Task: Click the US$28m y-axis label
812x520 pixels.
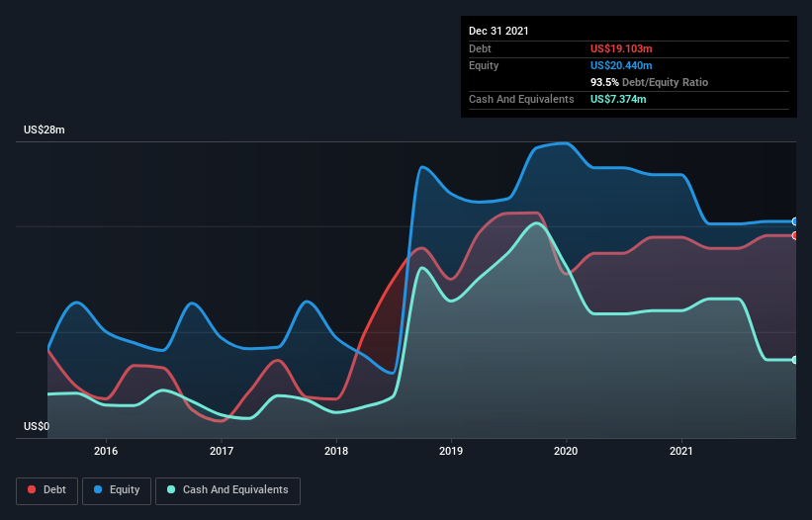Action: pos(45,130)
